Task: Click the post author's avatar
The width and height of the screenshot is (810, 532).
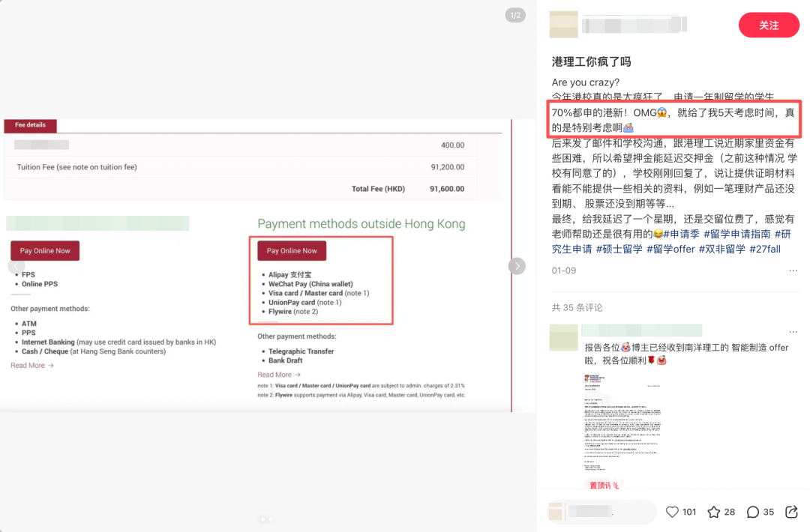Action: pos(563,25)
